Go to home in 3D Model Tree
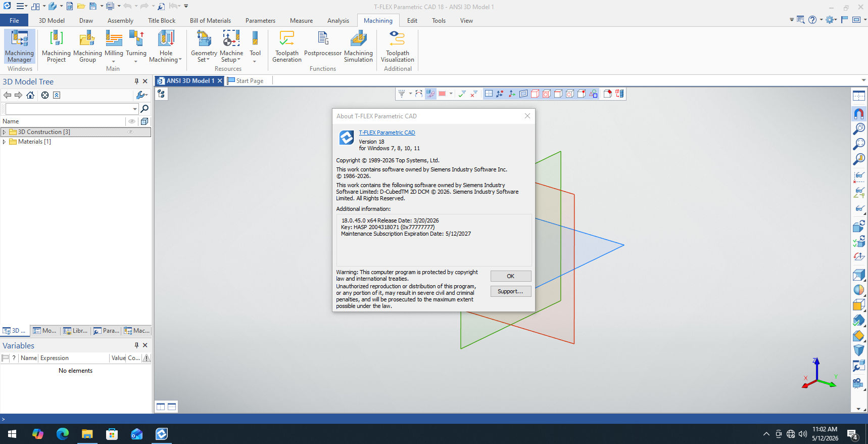Image resolution: width=868 pixels, height=444 pixels. pyautogui.click(x=30, y=95)
